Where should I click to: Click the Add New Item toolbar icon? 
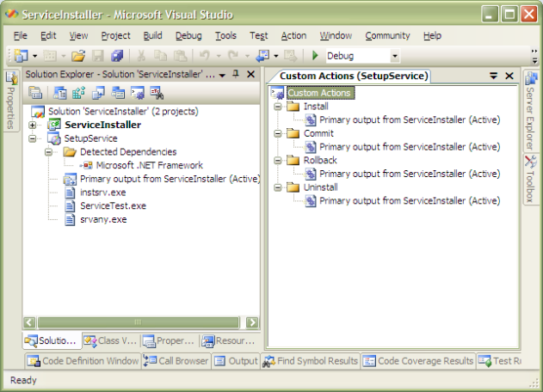click(x=50, y=56)
